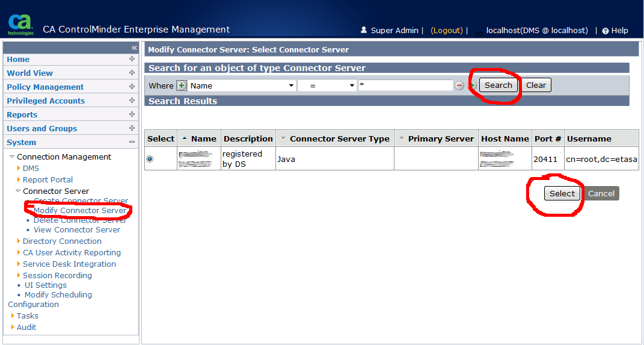This screenshot has height=345, width=644.
Task: Sort by Name column arrow
Action: pyautogui.click(x=185, y=138)
